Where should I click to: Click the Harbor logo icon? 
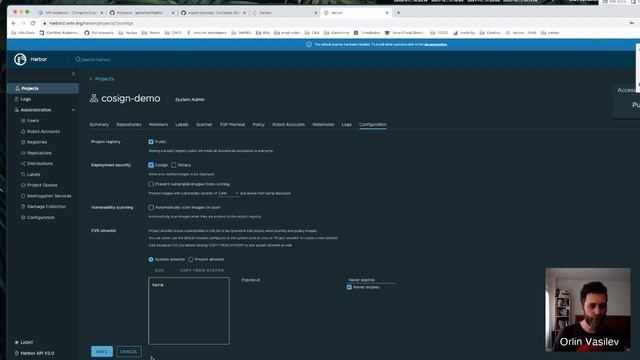pos(20,59)
